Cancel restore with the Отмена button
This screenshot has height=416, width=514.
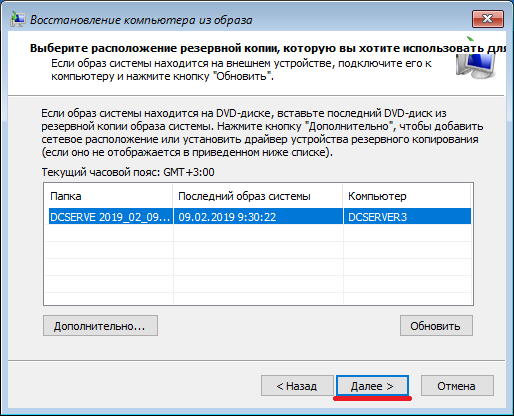pyautogui.click(x=457, y=386)
